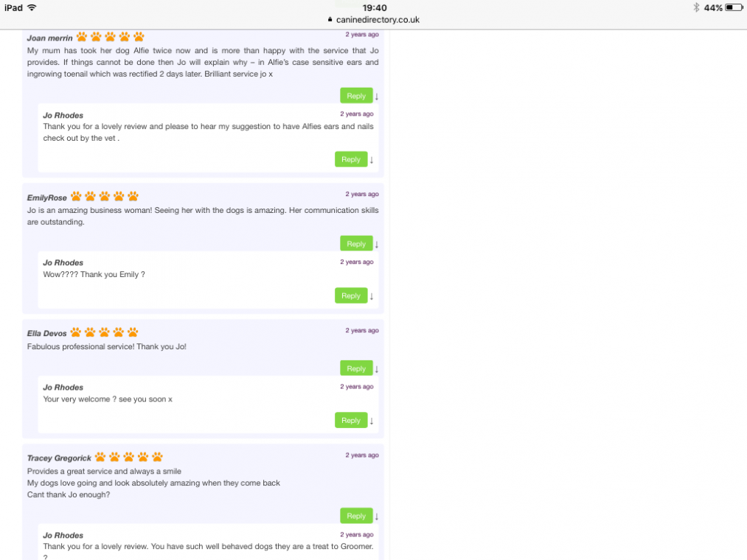
Task: Tap the battery icon in status bar
Action: pyautogui.click(x=734, y=7)
